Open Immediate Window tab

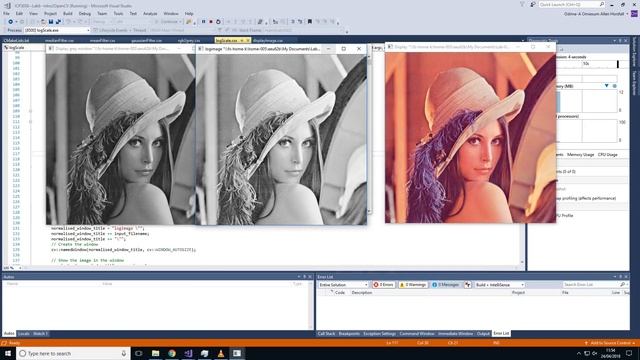455,333
